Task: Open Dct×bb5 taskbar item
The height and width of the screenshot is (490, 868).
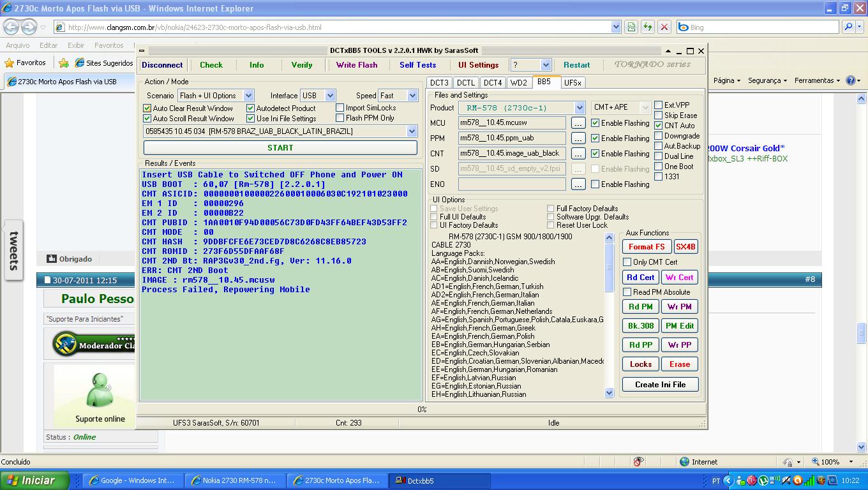Action: click(x=441, y=480)
